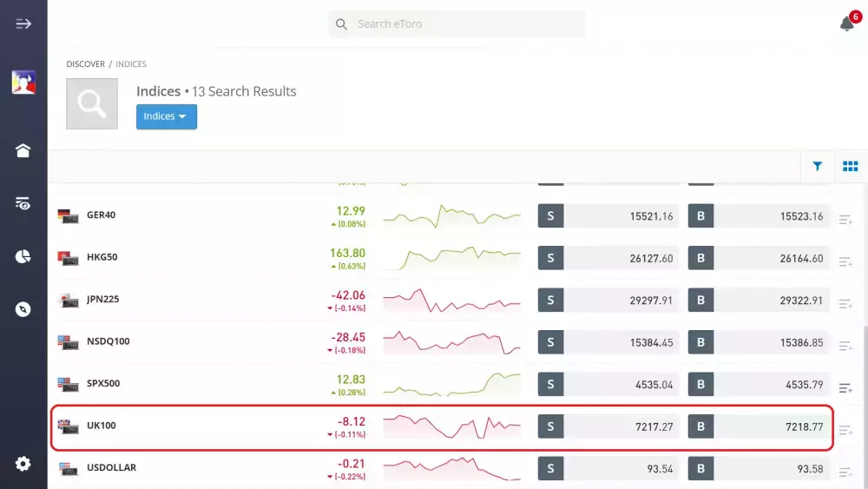Add USDOLLAR to watchlist icon
This screenshot has height=489, width=868.
click(845, 472)
